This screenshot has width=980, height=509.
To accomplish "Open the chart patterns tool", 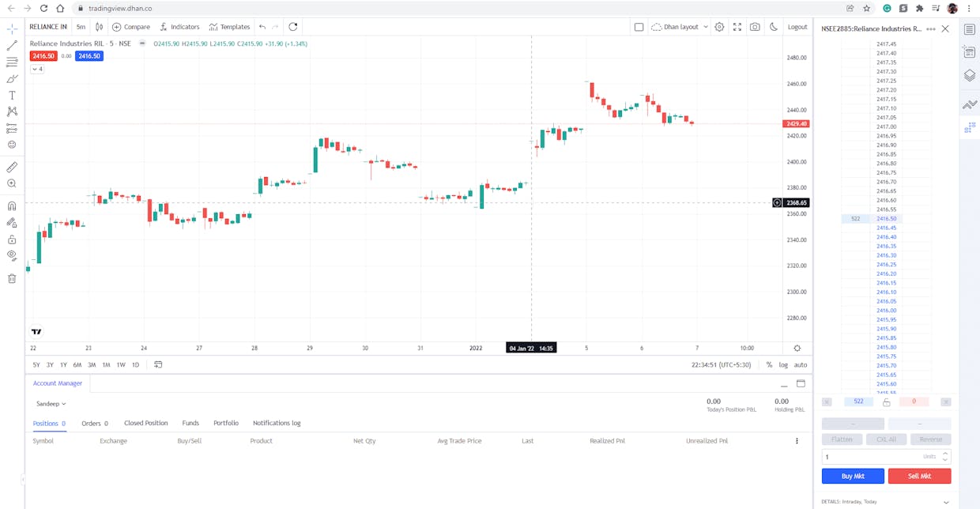I will pyautogui.click(x=12, y=111).
